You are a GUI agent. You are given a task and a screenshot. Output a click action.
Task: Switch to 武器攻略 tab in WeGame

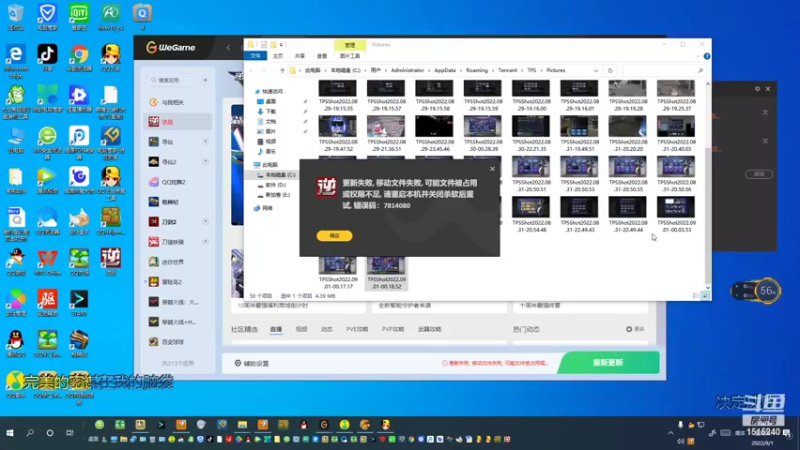[x=430, y=330]
